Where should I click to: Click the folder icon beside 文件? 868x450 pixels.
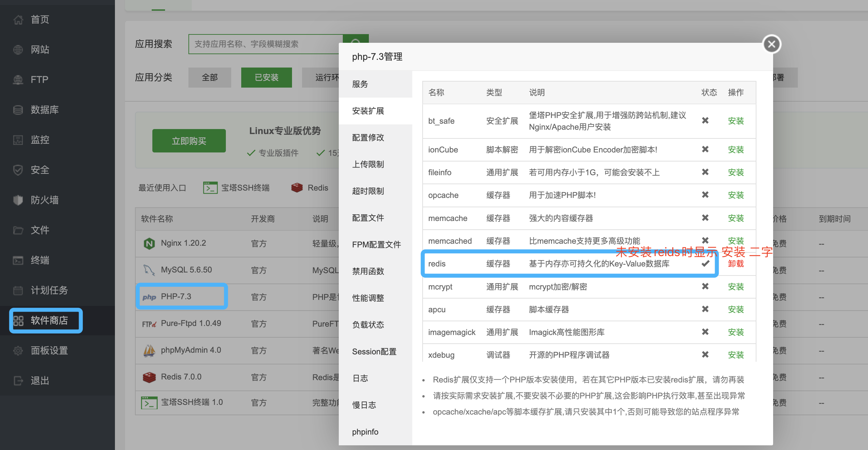(18, 230)
